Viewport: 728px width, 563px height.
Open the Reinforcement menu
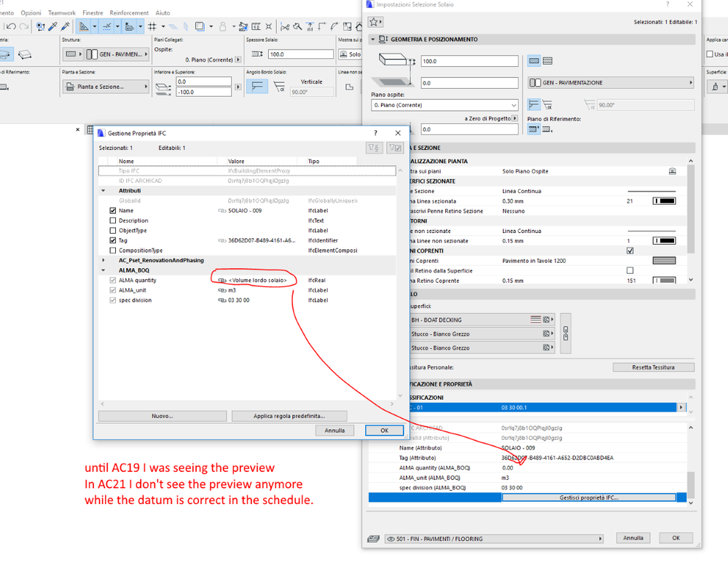coord(129,13)
